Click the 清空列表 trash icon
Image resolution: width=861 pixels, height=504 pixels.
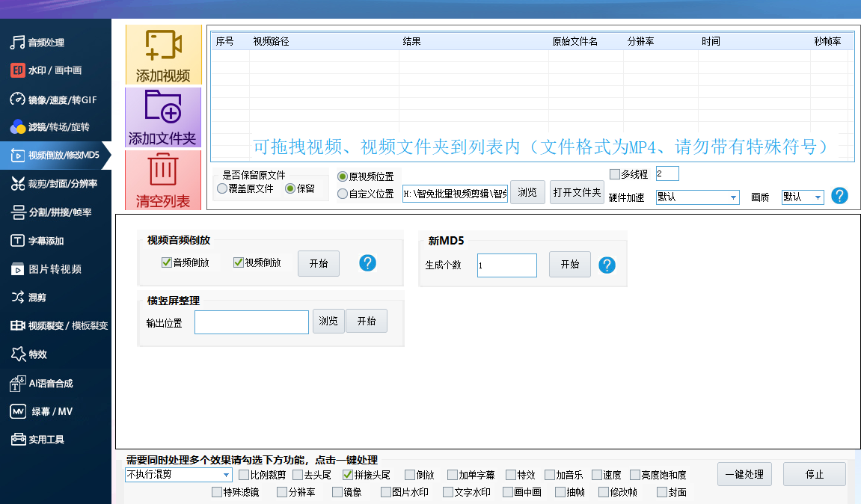coord(163,170)
